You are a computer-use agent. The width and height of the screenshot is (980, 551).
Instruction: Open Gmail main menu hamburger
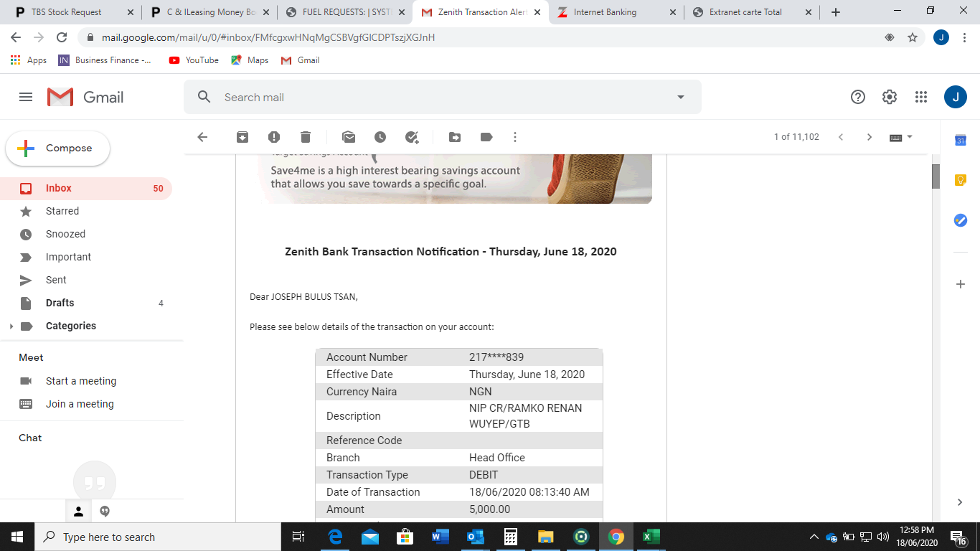click(26, 97)
